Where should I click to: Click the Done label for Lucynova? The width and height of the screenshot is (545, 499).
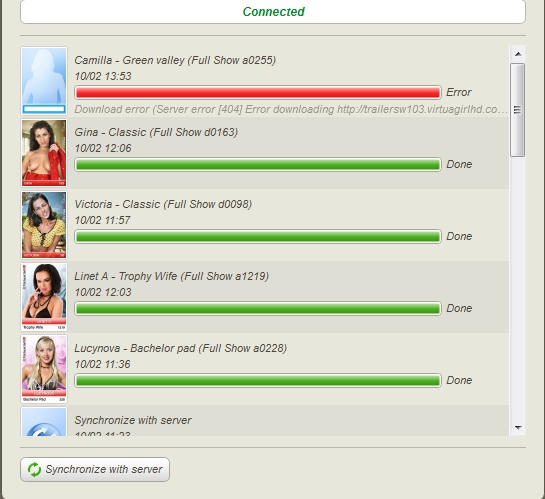pos(459,380)
